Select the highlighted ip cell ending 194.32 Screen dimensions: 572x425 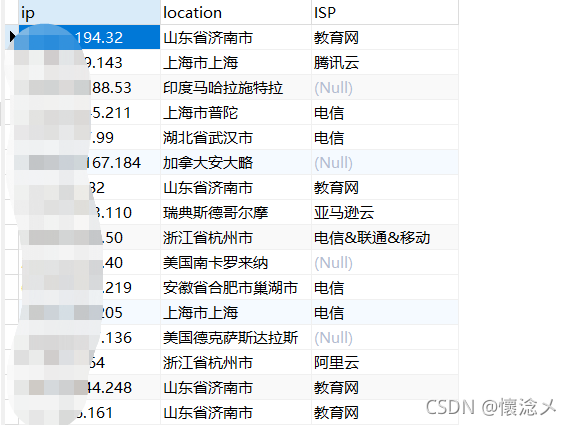point(89,37)
